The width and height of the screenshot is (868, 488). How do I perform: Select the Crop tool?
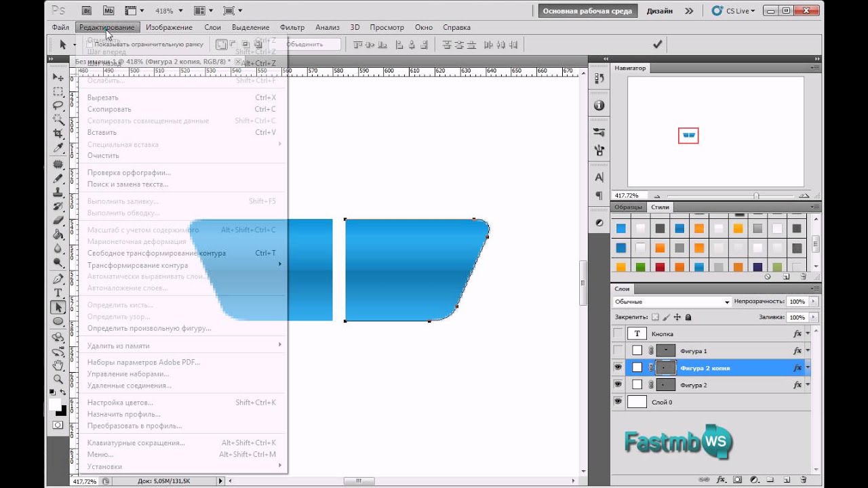tap(58, 134)
